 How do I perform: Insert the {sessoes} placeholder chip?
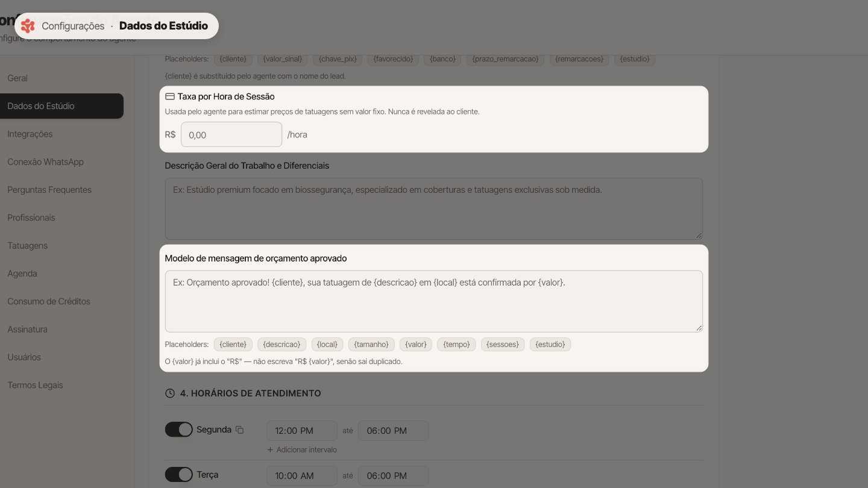503,344
